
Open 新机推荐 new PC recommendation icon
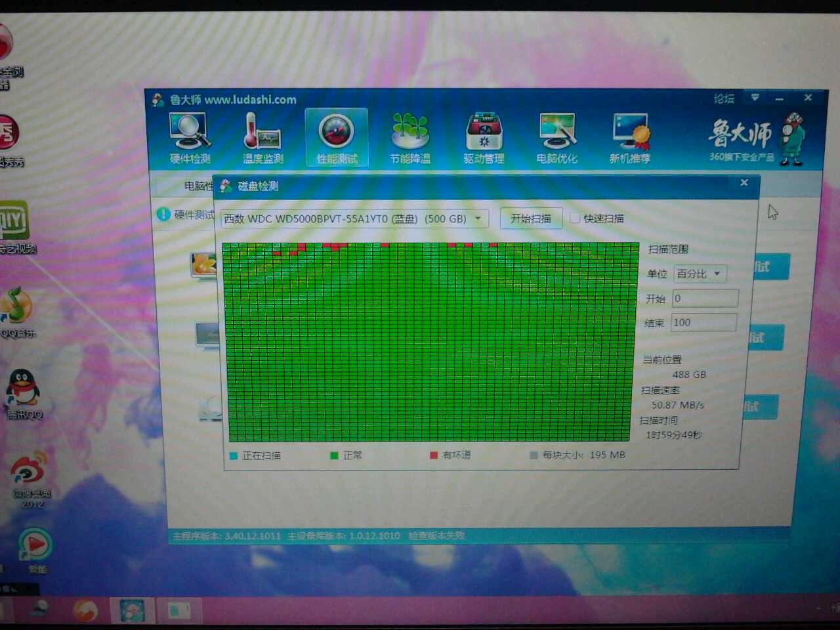click(x=630, y=138)
